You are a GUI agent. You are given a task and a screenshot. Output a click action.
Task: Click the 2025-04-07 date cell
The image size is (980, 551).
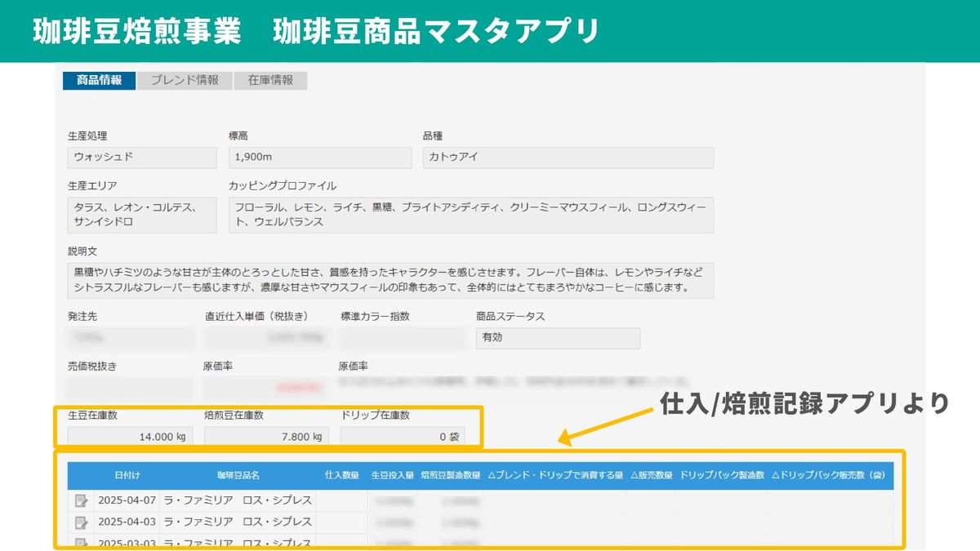coord(125,500)
